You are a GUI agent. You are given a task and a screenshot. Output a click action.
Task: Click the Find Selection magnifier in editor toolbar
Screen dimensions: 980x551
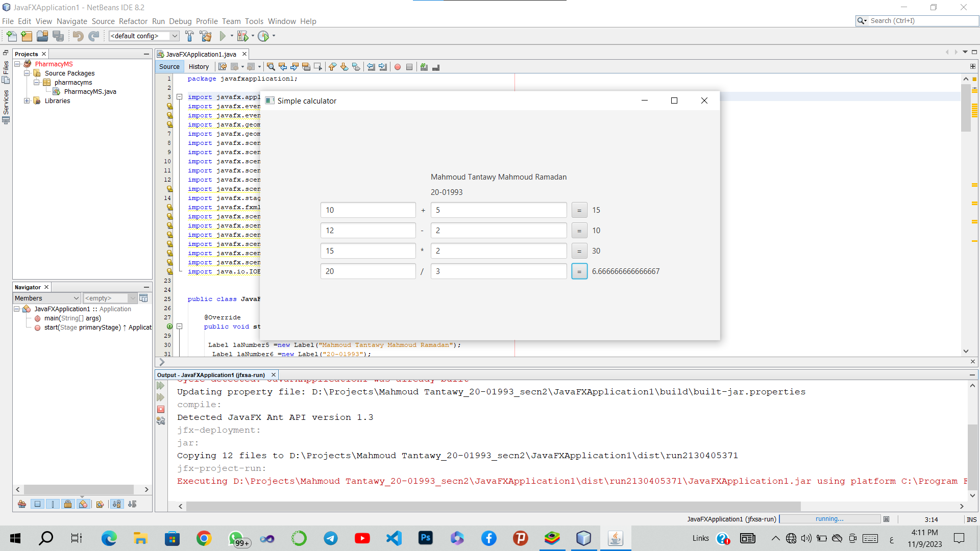(x=271, y=67)
